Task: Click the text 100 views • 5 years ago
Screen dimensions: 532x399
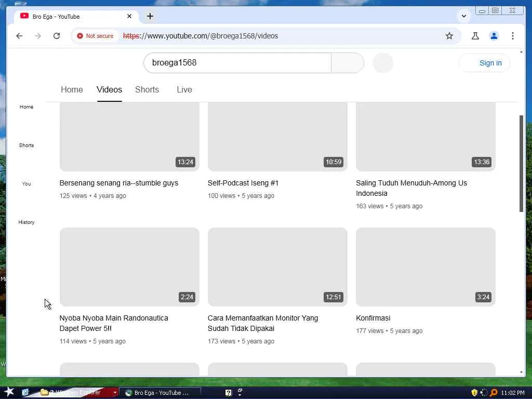Action: click(241, 196)
